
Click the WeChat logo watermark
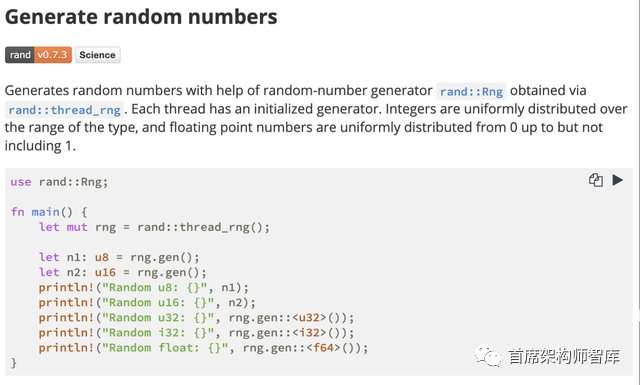coord(487,356)
